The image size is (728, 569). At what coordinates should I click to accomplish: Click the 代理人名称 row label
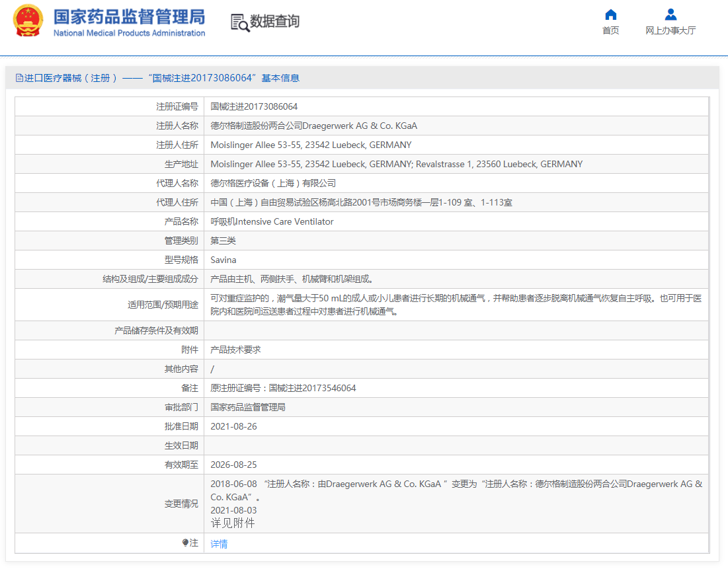coord(177,183)
